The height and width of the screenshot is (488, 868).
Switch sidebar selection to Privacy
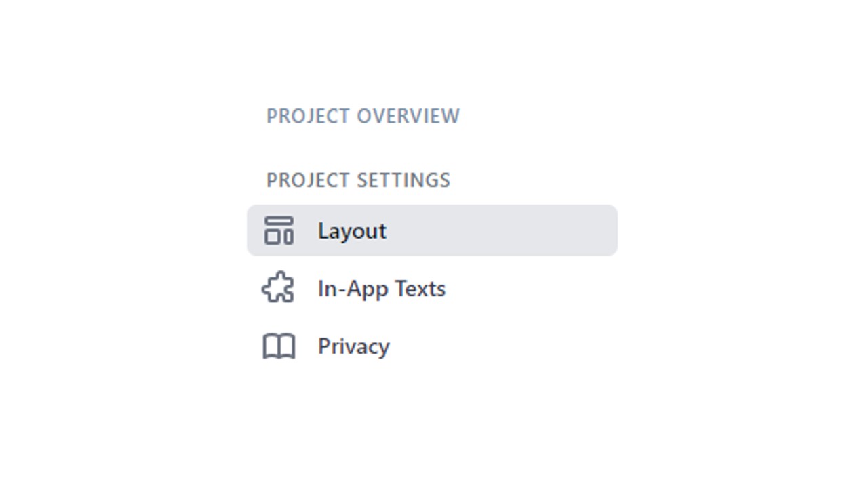point(432,346)
